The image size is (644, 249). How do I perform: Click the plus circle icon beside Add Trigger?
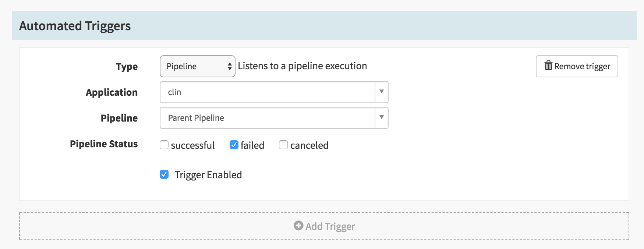(298, 225)
